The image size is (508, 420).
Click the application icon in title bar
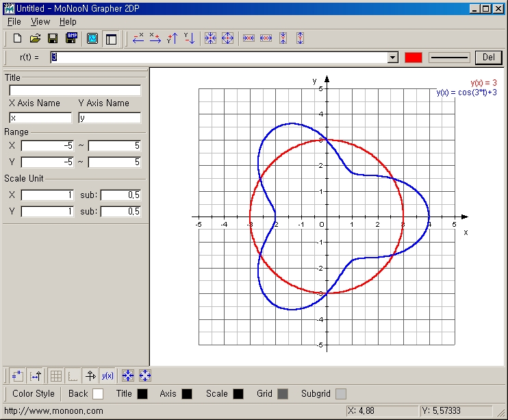pos(9,8)
